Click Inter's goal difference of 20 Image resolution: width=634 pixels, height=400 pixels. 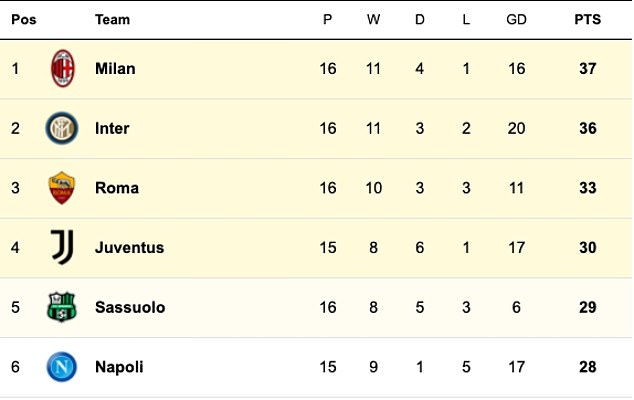pyautogui.click(x=516, y=128)
